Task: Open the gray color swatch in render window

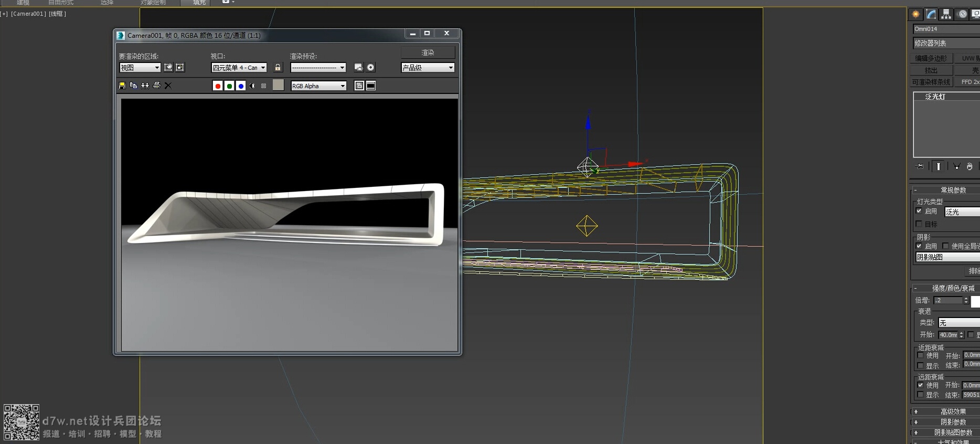Action: 278,85
